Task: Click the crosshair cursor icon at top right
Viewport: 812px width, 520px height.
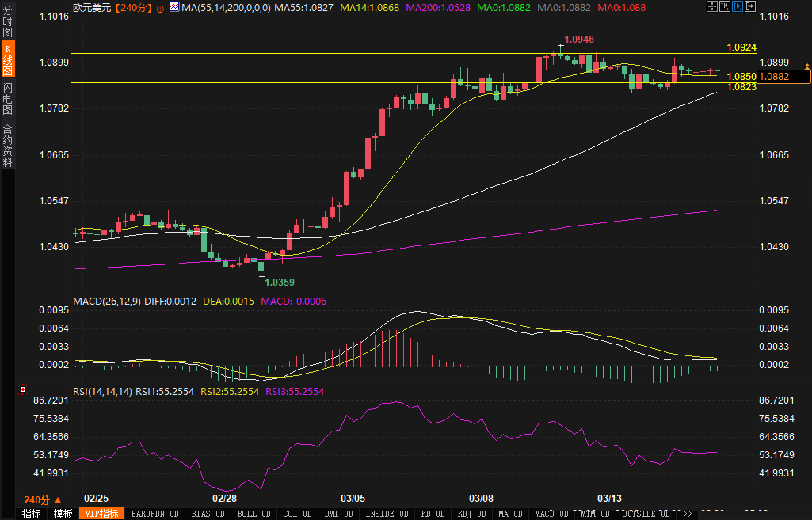Action: pos(712,6)
